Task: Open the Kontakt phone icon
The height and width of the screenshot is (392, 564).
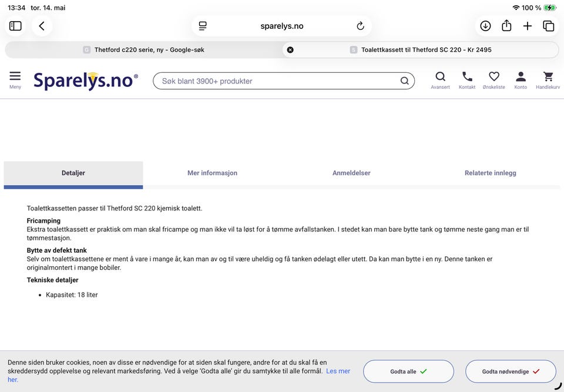Action: (x=467, y=81)
